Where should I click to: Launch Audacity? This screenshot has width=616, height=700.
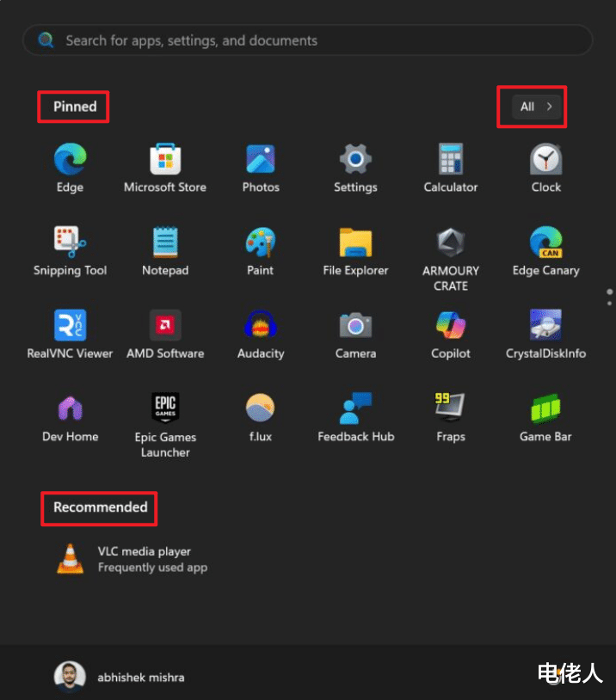pyautogui.click(x=261, y=334)
